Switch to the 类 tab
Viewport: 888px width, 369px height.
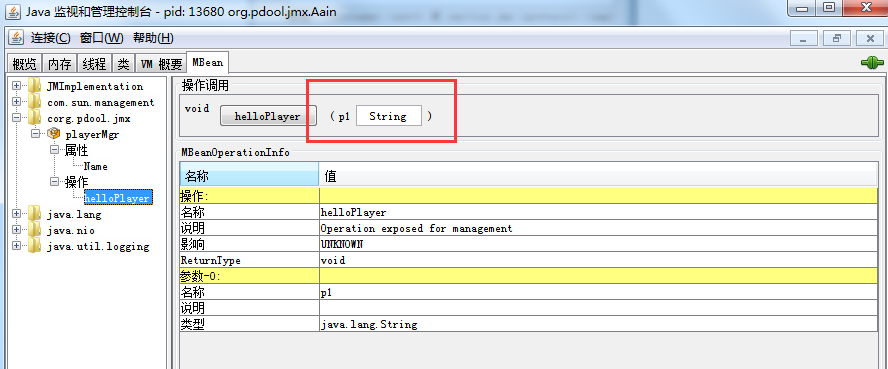pos(123,64)
